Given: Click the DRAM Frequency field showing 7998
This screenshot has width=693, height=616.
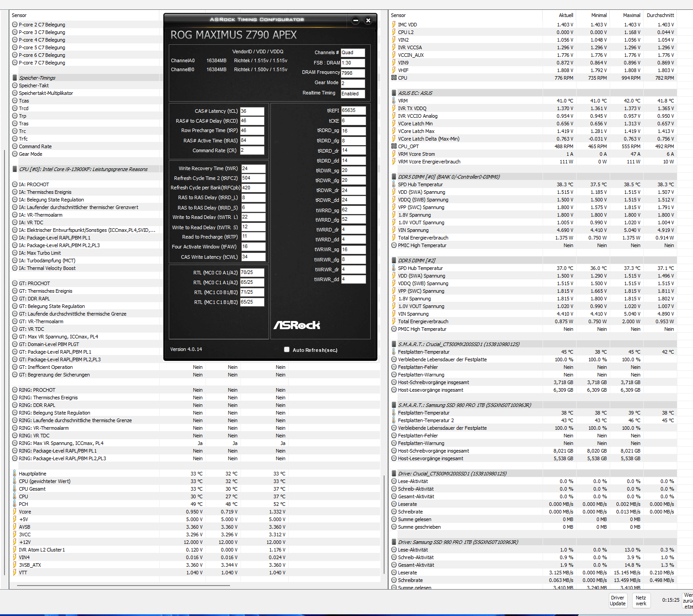Looking at the screenshot, I should coord(353,73).
